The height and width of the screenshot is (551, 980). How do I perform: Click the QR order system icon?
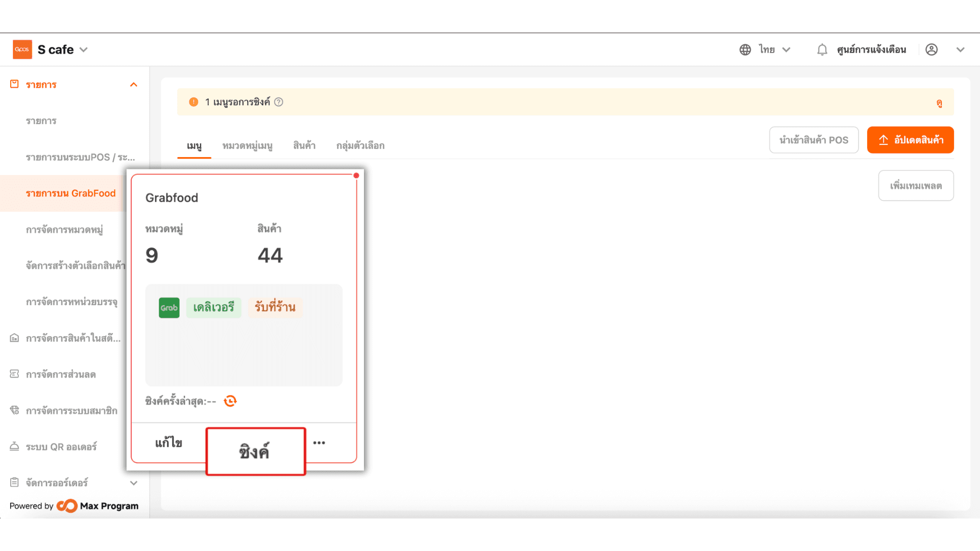point(14,446)
